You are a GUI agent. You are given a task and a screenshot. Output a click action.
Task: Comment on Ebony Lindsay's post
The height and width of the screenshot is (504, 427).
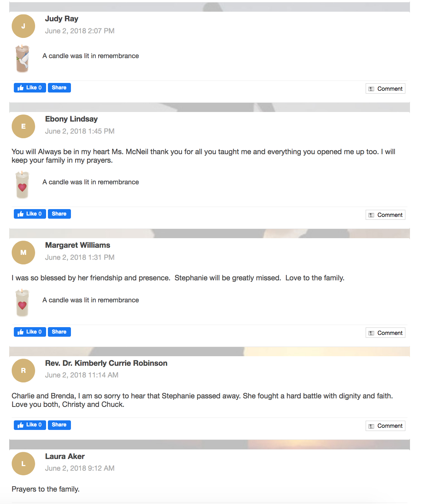tap(386, 215)
